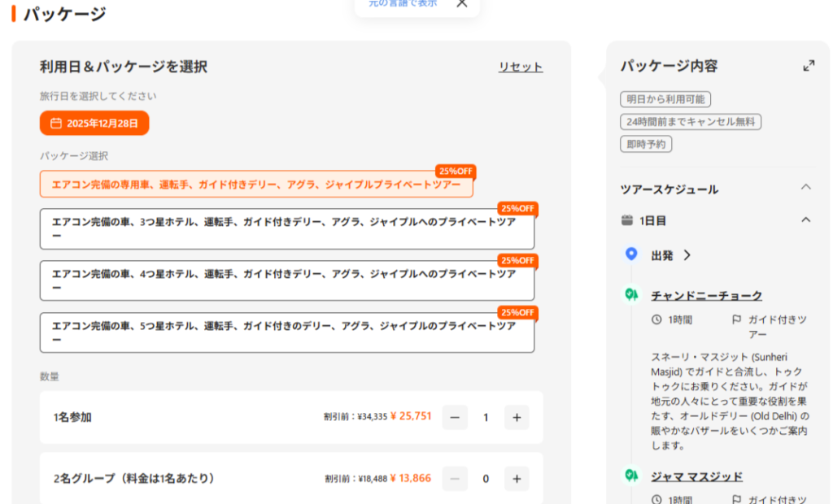Image resolution: width=833 pixels, height=504 pixels.
Task: Collapse the ツアースケジュール section
Action: [x=805, y=188]
